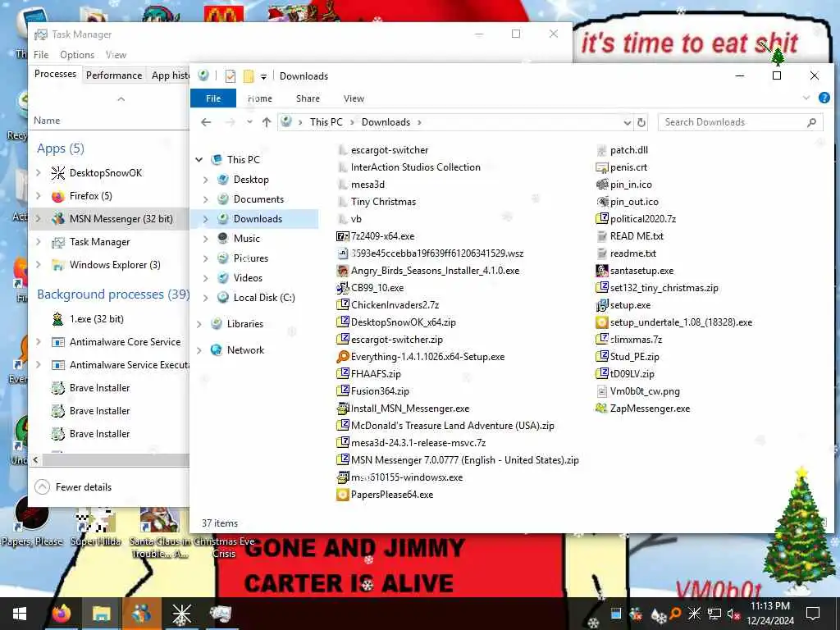This screenshot has width=840, height=630.
Task: Select patch.dll file
Action: 622,150
